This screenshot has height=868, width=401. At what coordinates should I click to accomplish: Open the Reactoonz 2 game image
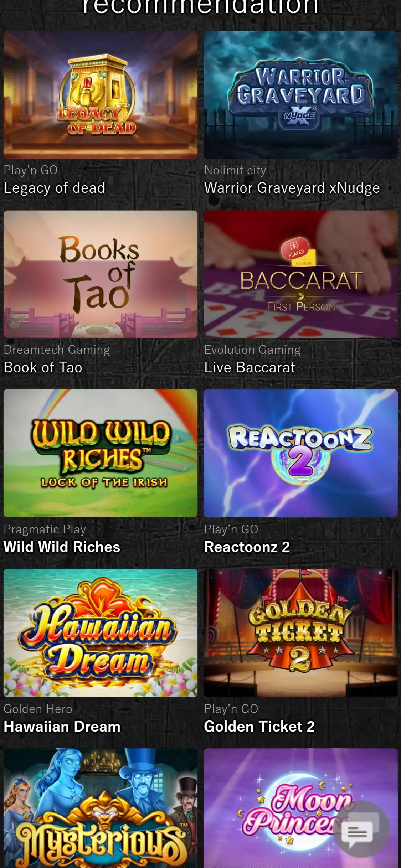(300, 453)
